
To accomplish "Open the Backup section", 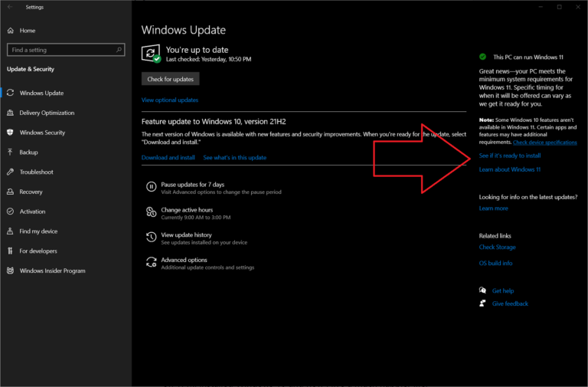I will (x=28, y=152).
